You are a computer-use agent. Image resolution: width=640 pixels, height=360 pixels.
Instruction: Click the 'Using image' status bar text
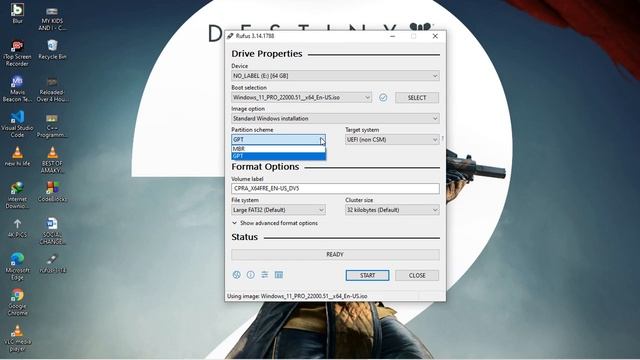coord(297,296)
